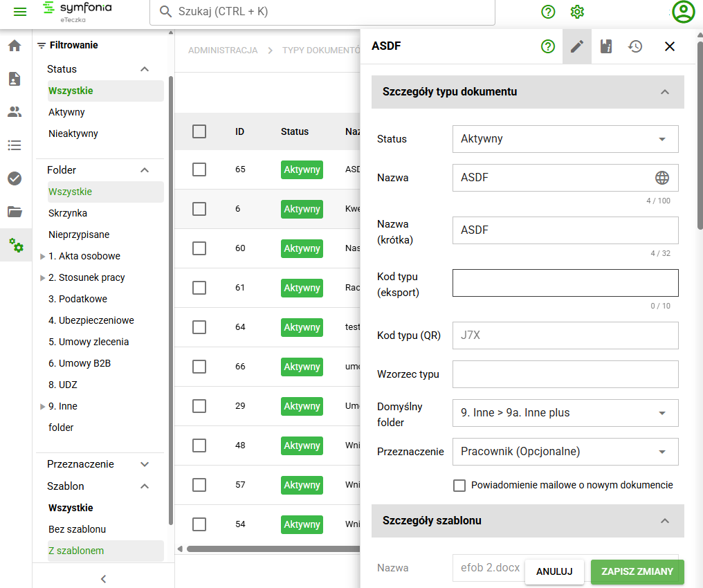Open the Domyślny folder dropdown
Image resolution: width=703 pixels, height=588 pixels.
[565, 413]
